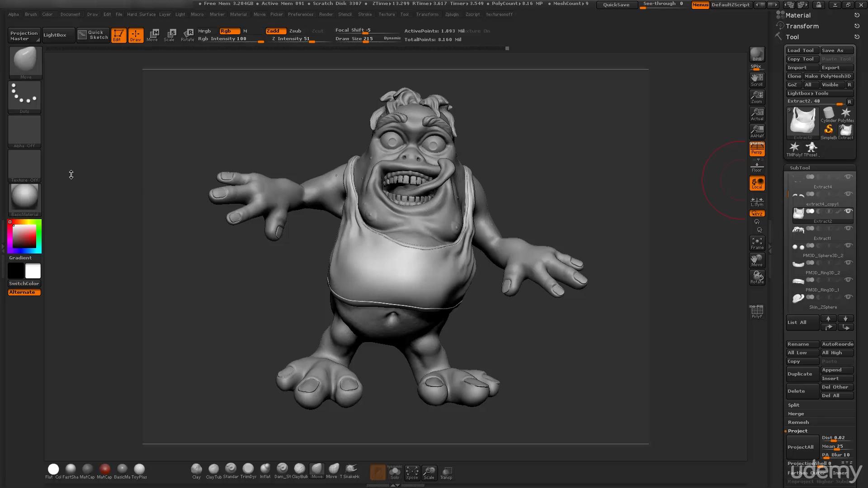868x488 pixels.
Task: Toggle the Floor grid
Action: tap(757, 166)
